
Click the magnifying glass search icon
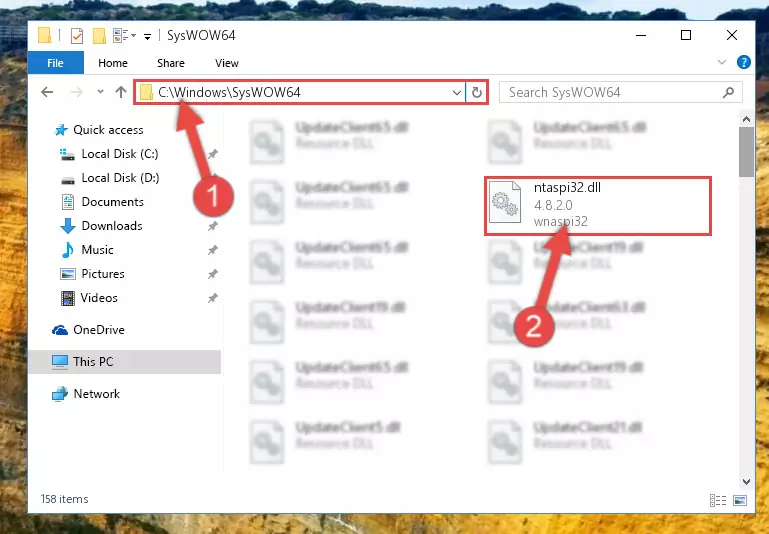pos(729,92)
